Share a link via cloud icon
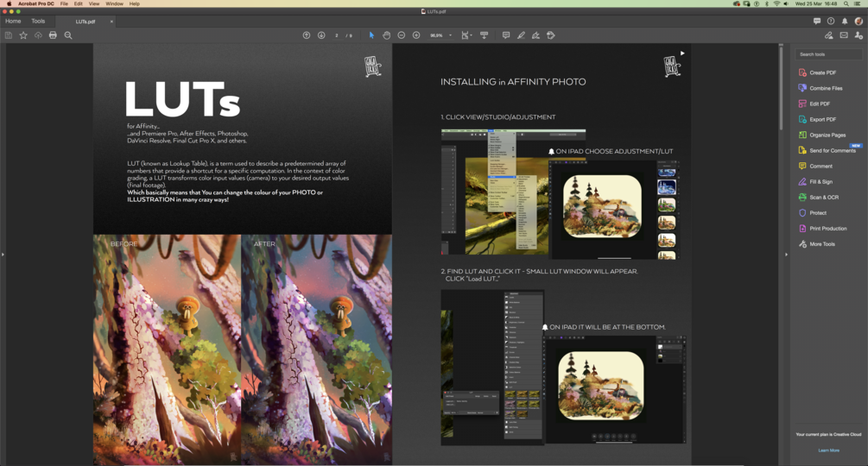The height and width of the screenshot is (466, 868). pyautogui.click(x=828, y=35)
